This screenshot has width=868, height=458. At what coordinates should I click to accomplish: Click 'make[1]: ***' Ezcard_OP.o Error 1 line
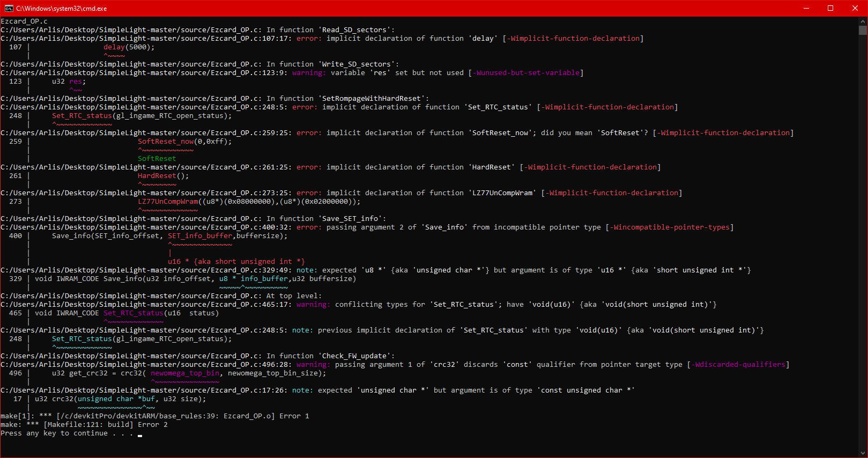(154, 416)
